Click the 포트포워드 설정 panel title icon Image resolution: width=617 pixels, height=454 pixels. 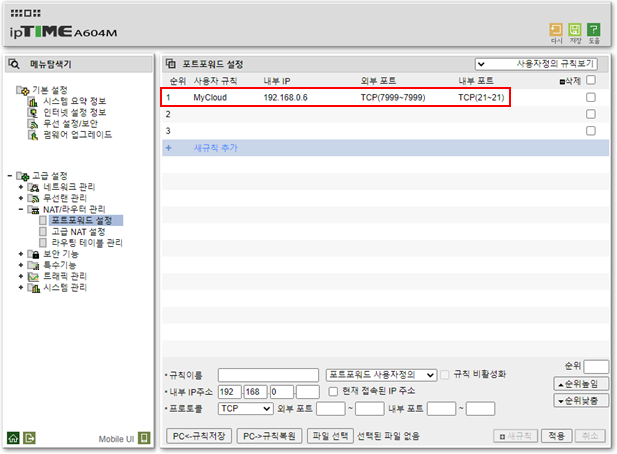(171, 63)
